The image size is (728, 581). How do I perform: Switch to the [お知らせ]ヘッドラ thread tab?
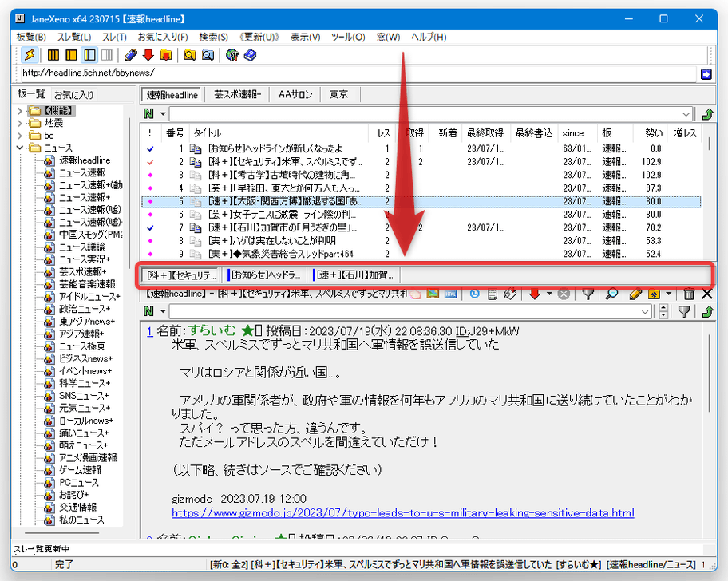(266, 275)
